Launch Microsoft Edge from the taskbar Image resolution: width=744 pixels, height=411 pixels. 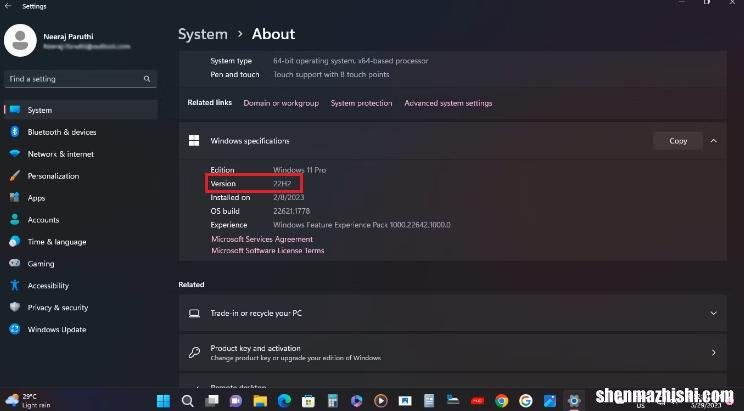coord(284,401)
